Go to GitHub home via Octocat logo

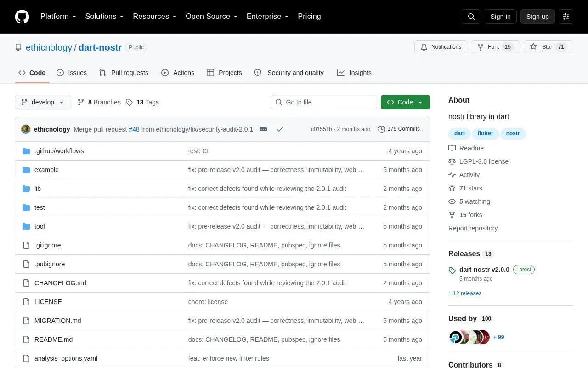(22, 17)
